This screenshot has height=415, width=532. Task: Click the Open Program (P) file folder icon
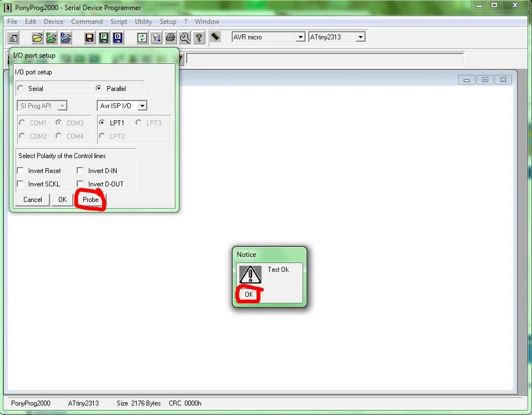pyautogui.click(x=52, y=37)
